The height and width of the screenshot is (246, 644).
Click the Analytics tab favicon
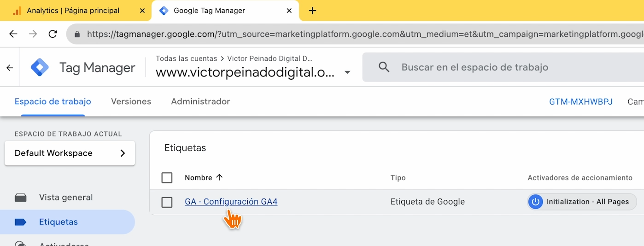tap(17, 11)
